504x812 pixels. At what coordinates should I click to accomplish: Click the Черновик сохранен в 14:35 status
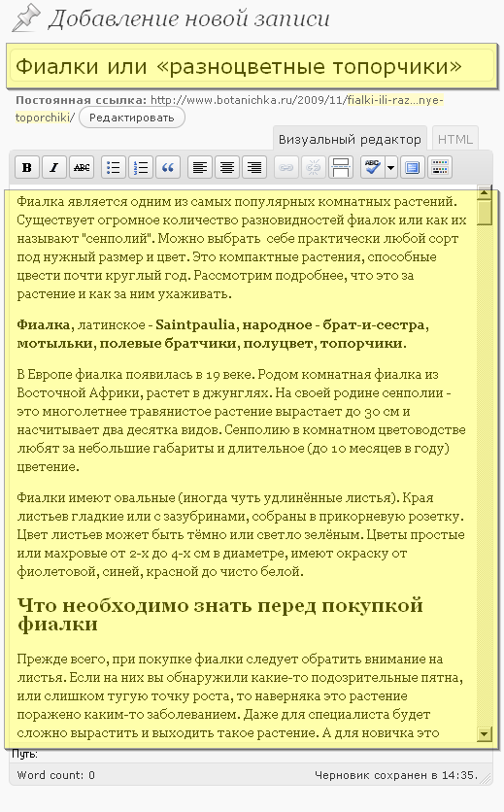pyautogui.click(x=396, y=775)
